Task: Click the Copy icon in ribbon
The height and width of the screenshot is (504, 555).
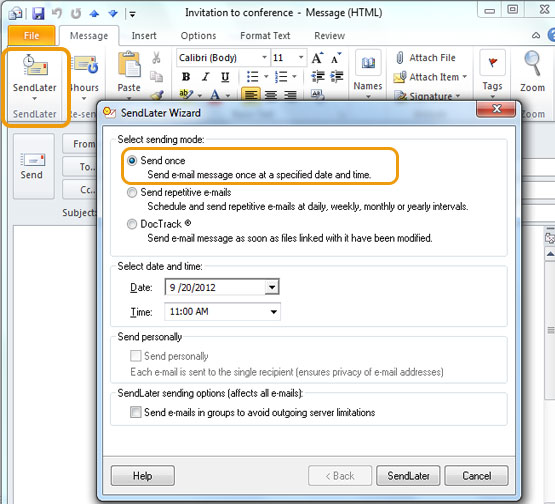Action: (x=156, y=76)
